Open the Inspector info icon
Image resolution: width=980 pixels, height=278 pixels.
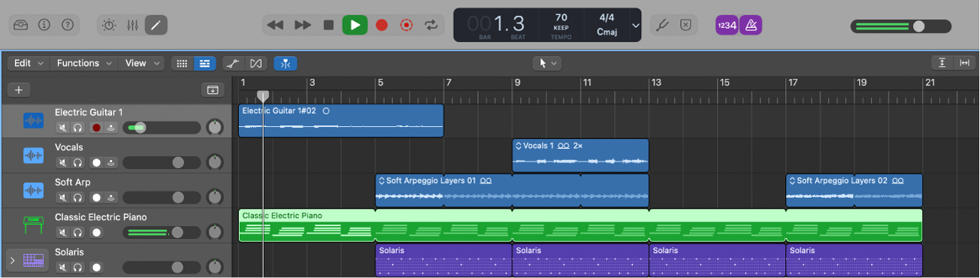coord(44,25)
